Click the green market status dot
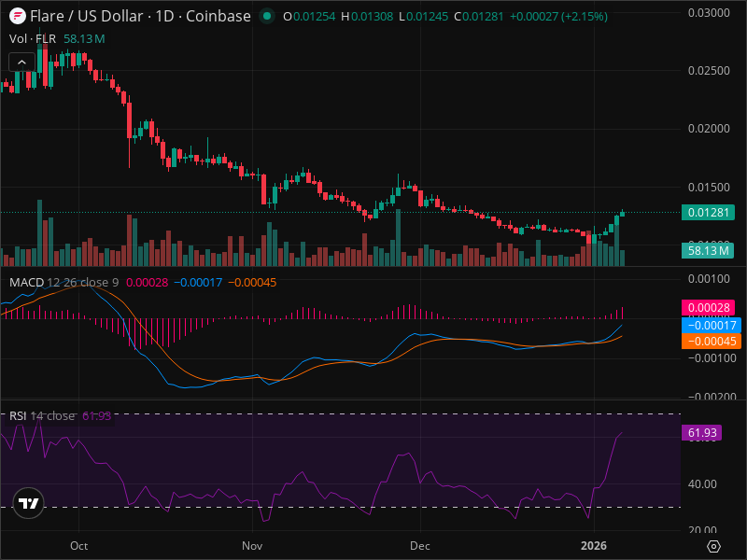This screenshot has height=560, width=747. click(x=267, y=16)
